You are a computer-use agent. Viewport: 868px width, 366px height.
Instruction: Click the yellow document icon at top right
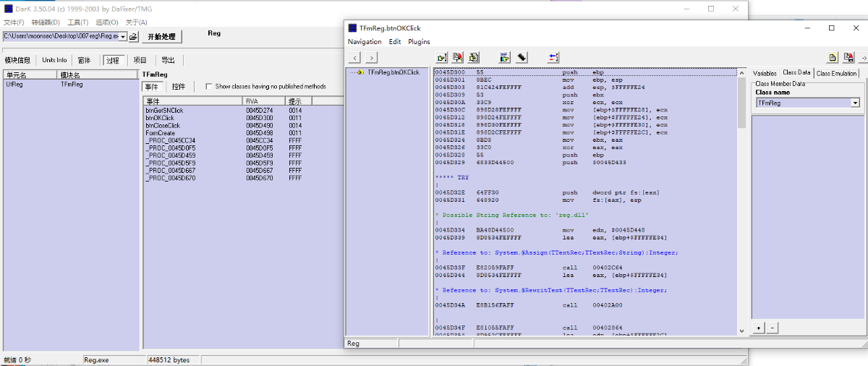coord(833,57)
